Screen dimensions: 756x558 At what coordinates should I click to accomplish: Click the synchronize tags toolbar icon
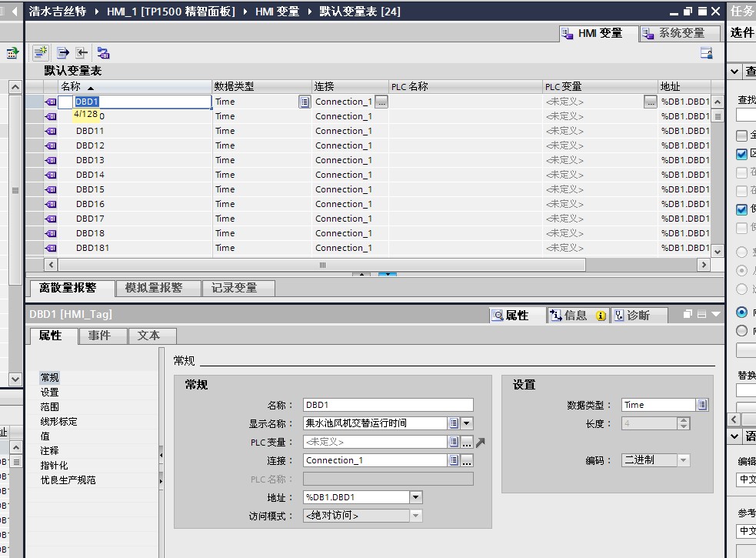[x=103, y=52]
